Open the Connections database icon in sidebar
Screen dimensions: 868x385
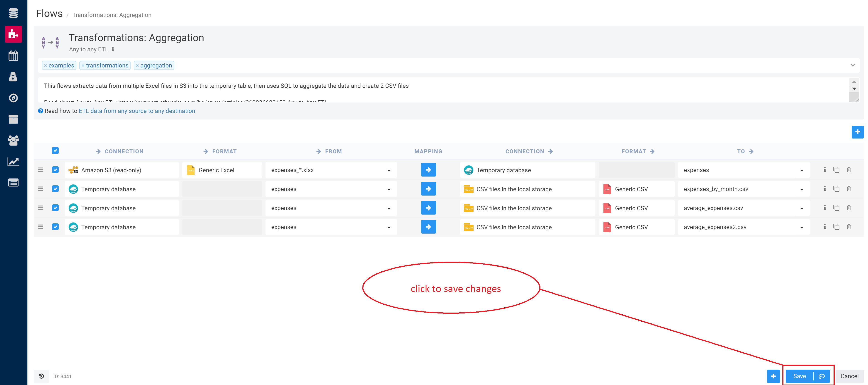pos(13,13)
